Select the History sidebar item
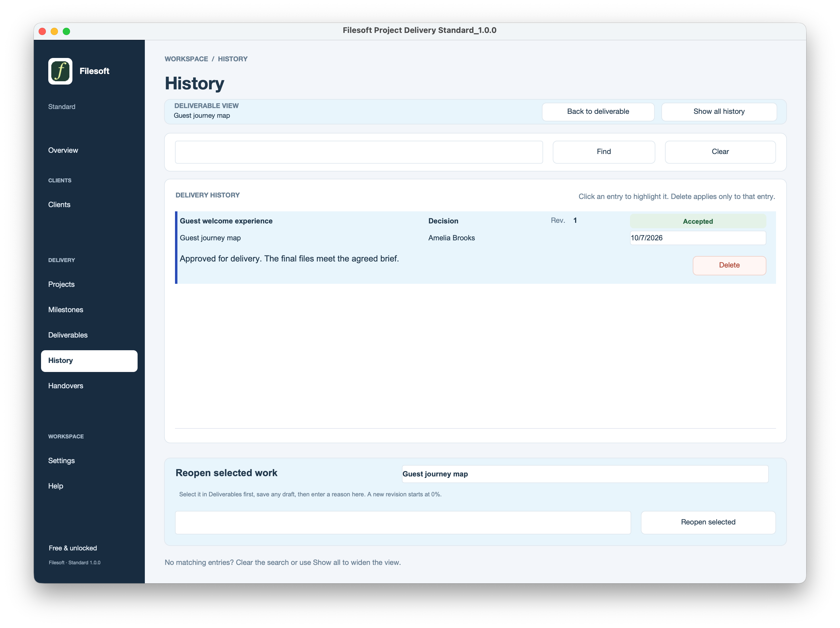This screenshot has width=840, height=628. (89, 361)
